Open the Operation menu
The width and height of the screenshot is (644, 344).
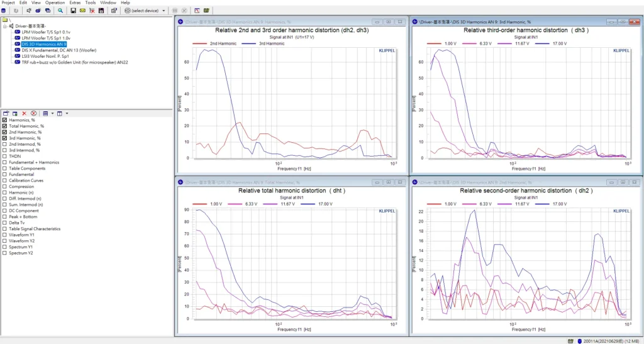pyautogui.click(x=55, y=3)
